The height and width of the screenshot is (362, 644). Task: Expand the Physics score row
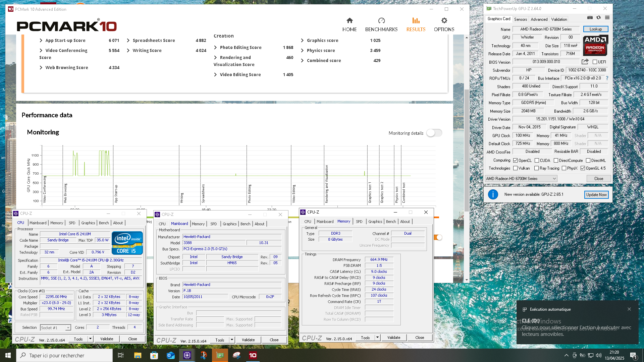302,50
